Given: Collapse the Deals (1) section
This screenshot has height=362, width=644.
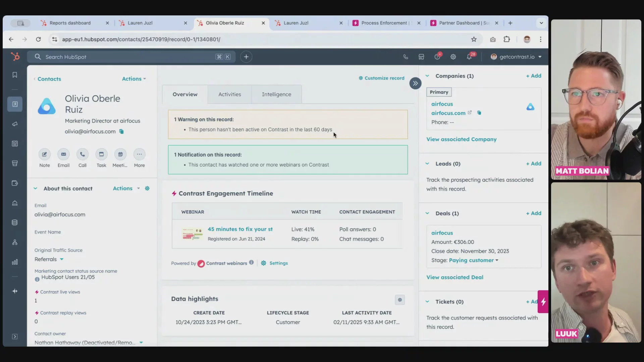Looking at the screenshot, I should 427,214.
